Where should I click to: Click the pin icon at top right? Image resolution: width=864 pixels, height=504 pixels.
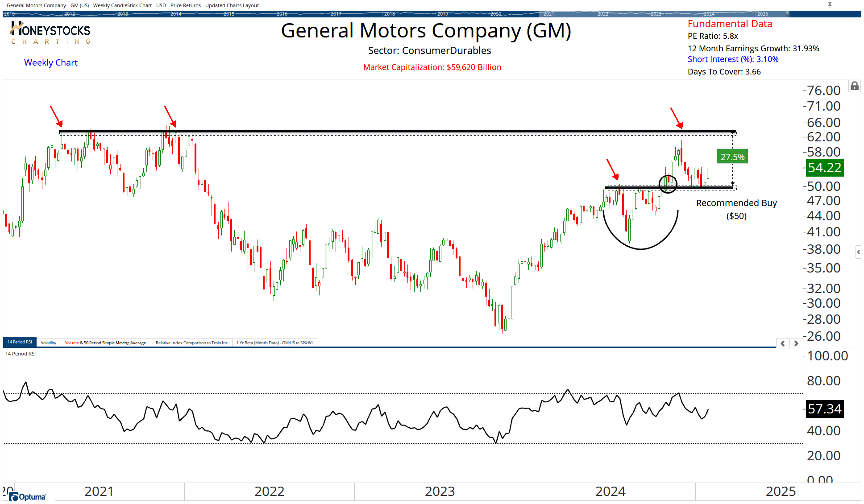tap(830, 5)
